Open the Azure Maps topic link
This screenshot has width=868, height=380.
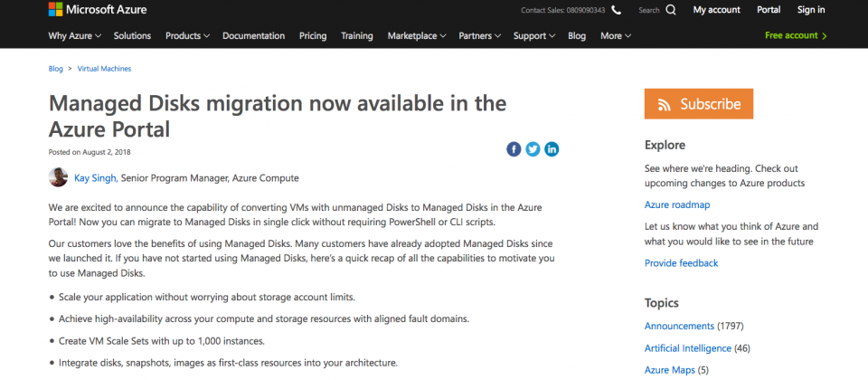669,370
